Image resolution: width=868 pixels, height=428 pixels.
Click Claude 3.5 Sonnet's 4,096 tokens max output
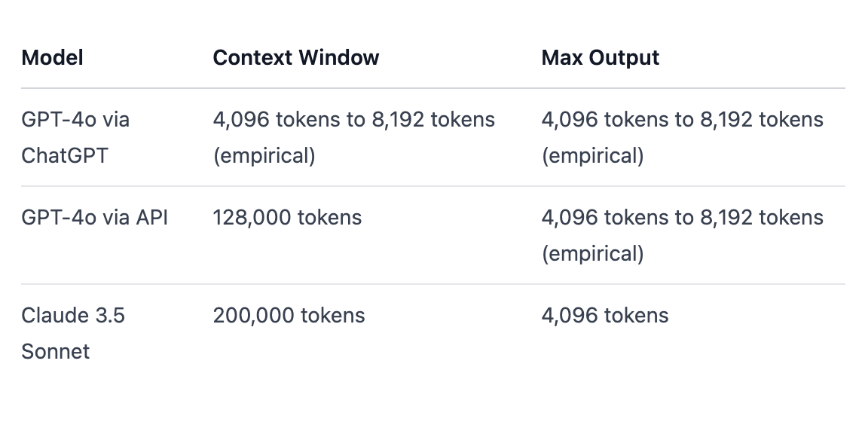pyautogui.click(x=604, y=315)
